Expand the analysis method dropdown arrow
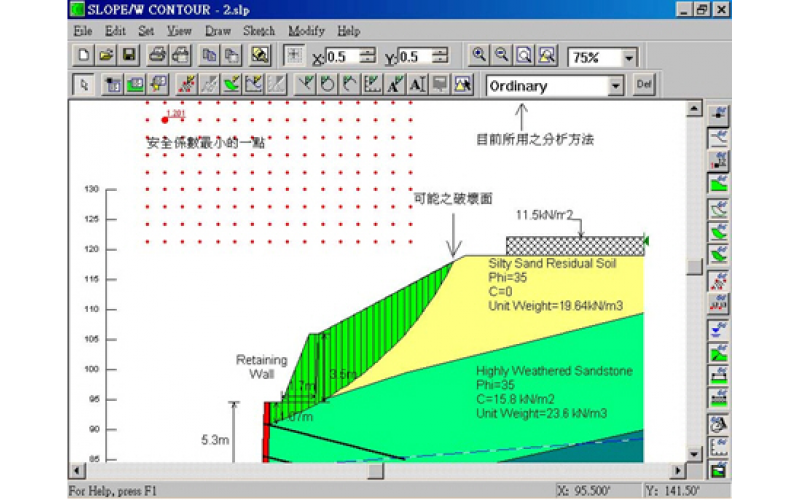The image size is (800, 500). tap(616, 86)
